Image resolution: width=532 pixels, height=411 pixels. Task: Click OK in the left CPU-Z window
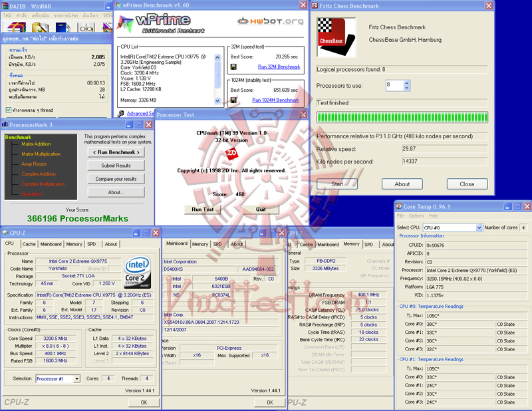[x=144, y=402]
